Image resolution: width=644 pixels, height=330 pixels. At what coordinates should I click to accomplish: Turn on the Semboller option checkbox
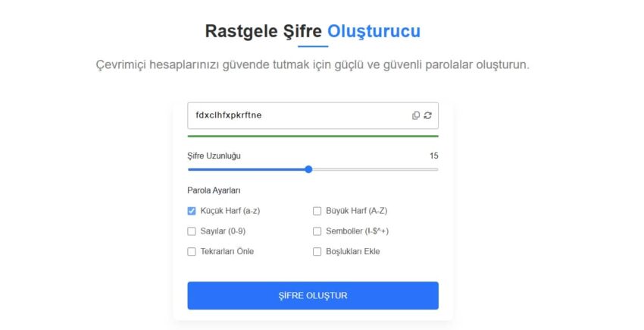point(317,231)
